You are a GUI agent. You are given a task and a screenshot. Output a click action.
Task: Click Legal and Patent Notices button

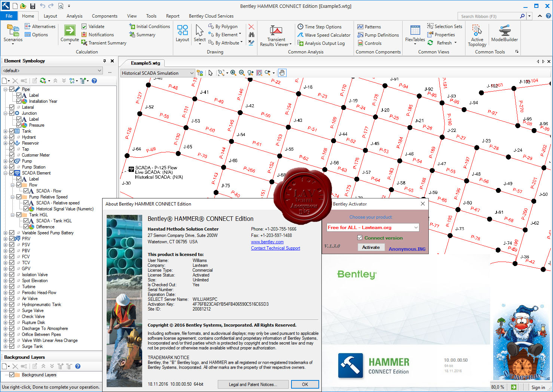click(253, 384)
